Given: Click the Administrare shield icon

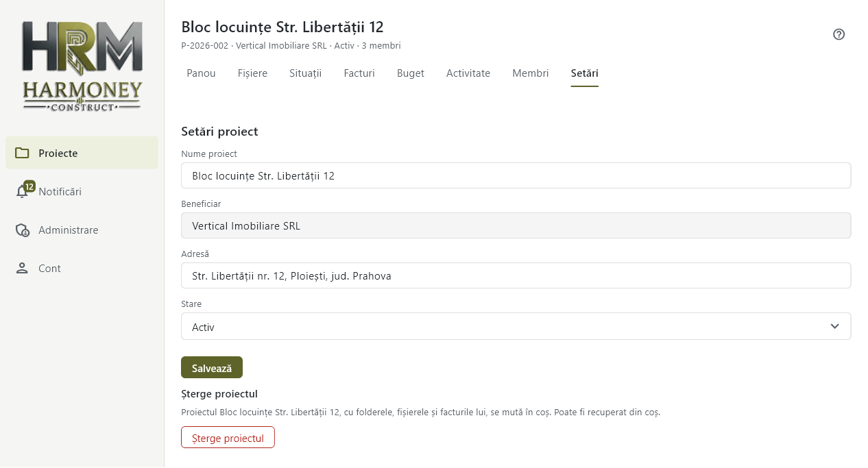Looking at the screenshot, I should coord(22,230).
